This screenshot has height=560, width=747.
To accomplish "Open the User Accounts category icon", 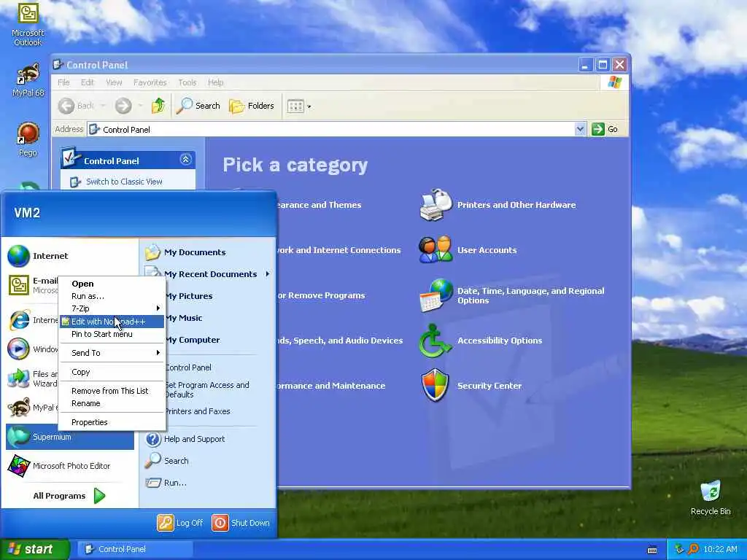I will coord(435,249).
